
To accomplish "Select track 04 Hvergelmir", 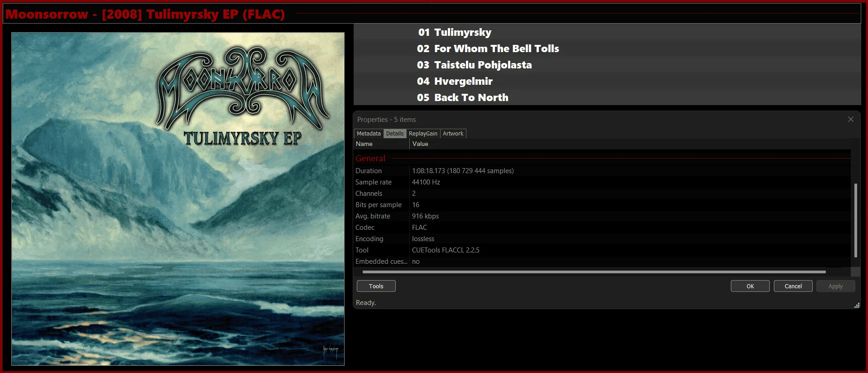I will pos(607,81).
